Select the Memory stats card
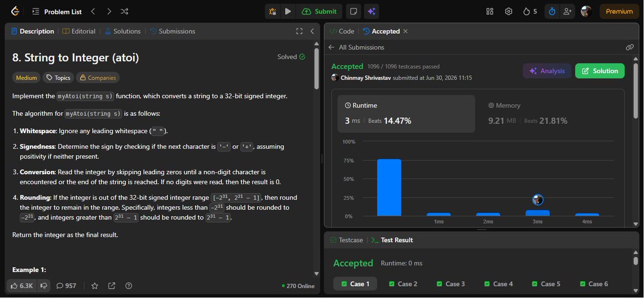644x298 pixels. coord(549,113)
